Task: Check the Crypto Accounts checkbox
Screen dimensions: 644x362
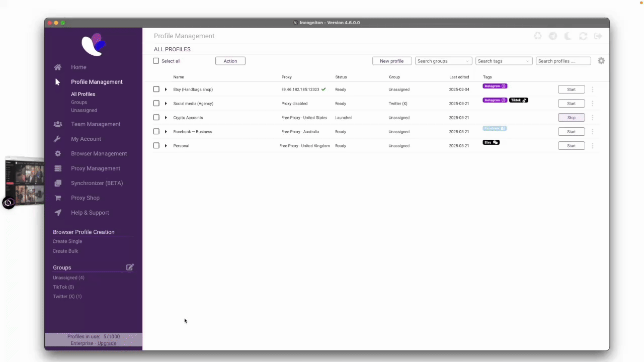Action: coord(156,118)
